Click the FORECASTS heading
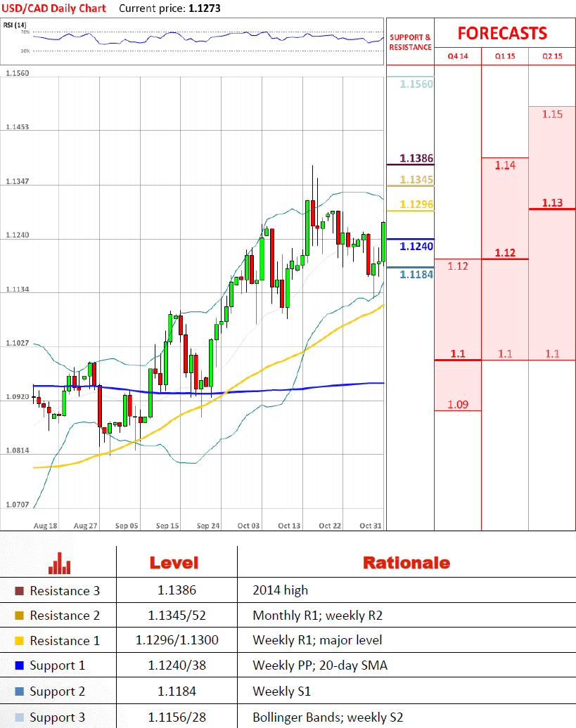The image size is (576, 728). 502,34
